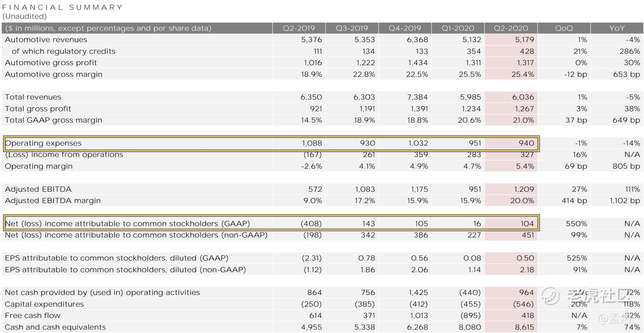Select the Q2-2019 column header
This screenshot has width=644, height=333.
coord(299,28)
